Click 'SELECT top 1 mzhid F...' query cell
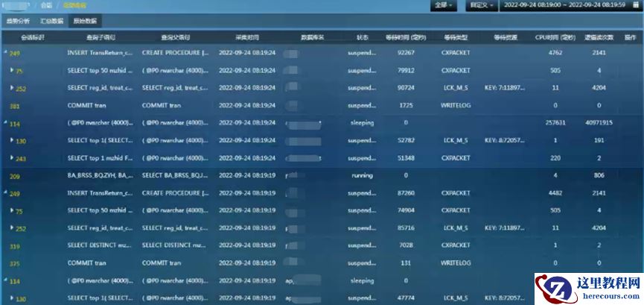The width and height of the screenshot is (644, 305). click(x=101, y=158)
